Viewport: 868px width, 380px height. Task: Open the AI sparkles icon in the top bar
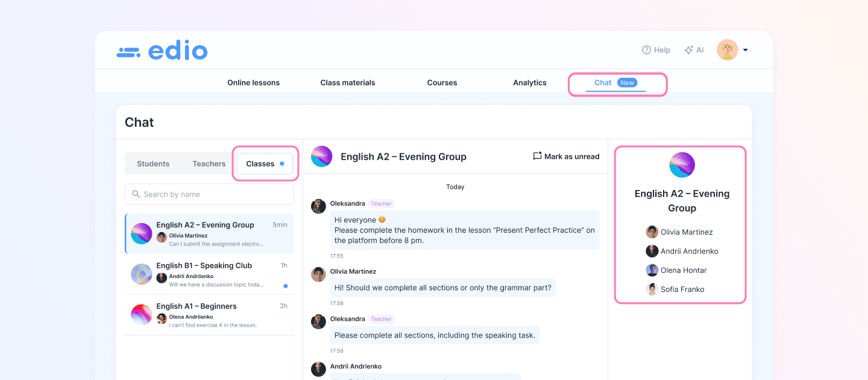[688, 49]
